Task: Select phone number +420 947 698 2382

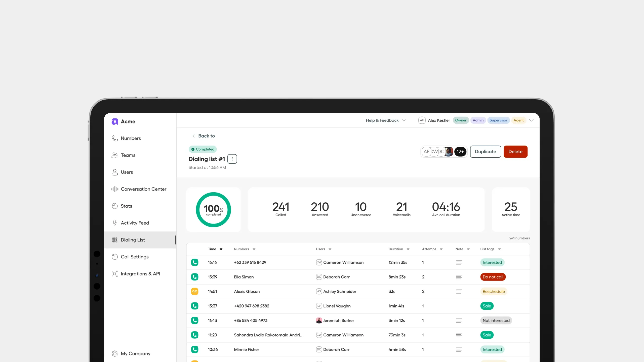Action: tap(252, 306)
